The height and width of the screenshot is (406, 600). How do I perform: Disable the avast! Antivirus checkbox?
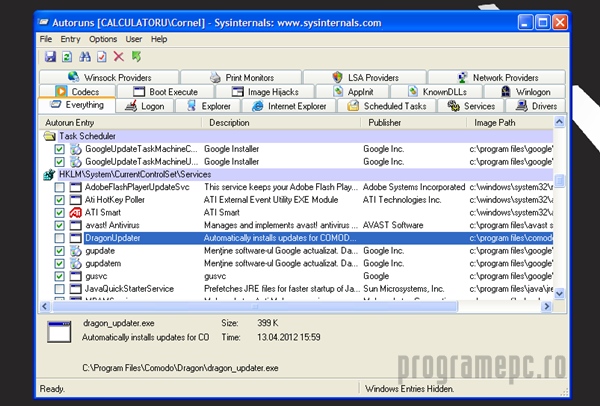(x=59, y=225)
